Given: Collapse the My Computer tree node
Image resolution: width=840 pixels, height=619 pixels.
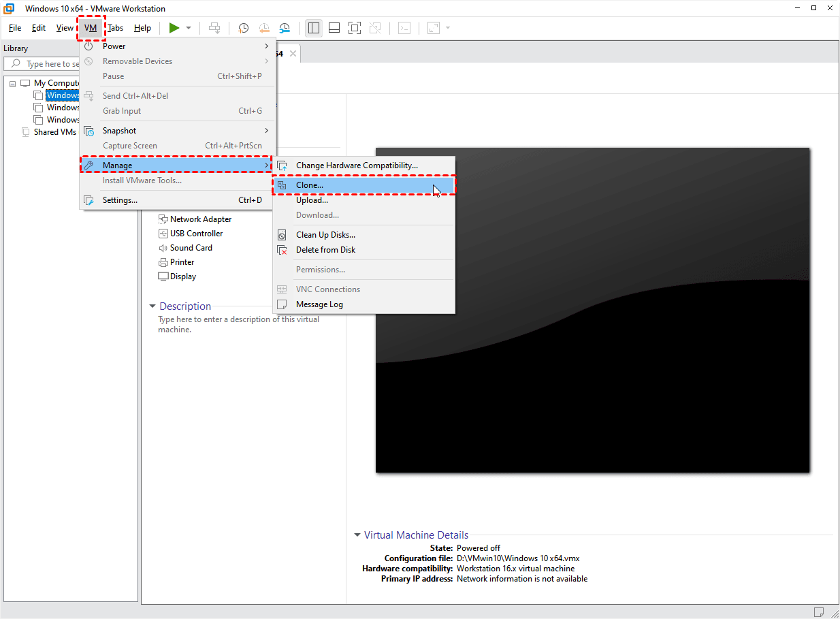Looking at the screenshot, I should pyautogui.click(x=12, y=84).
